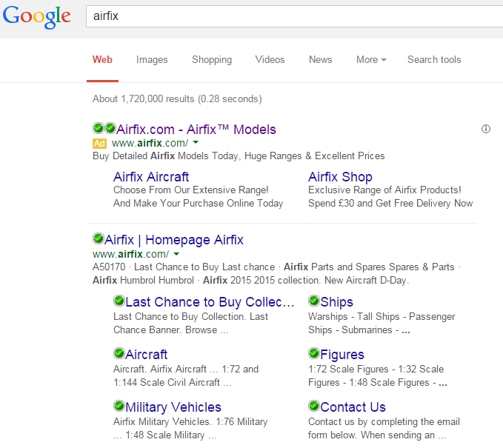This screenshot has height=448, width=503.
Task: Open the Airfix Shop ad sitelink
Action: (x=340, y=177)
